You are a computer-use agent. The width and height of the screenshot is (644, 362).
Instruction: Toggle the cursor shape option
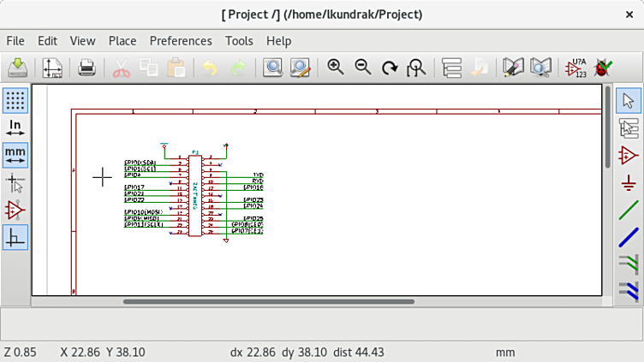(x=15, y=182)
